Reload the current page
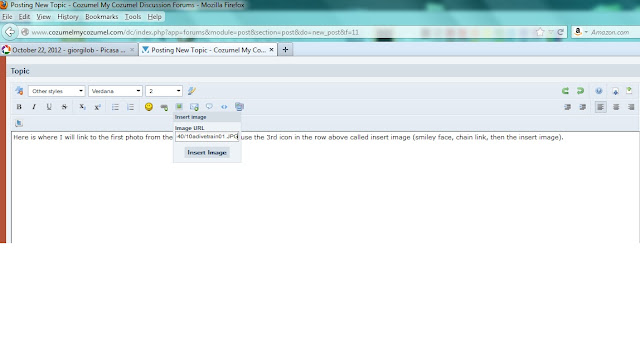This screenshot has width=640, height=362. click(x=560, y=32)
